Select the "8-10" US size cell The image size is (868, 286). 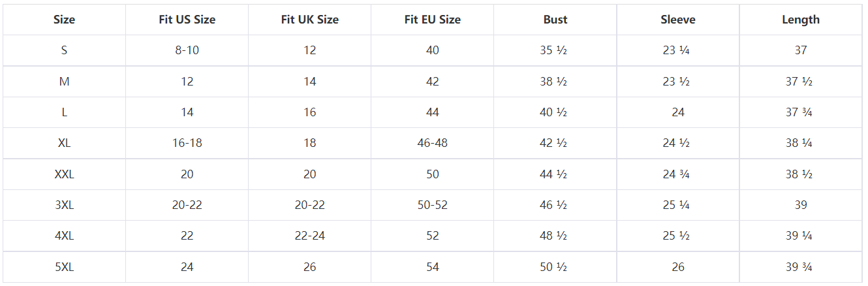(187, 50)
